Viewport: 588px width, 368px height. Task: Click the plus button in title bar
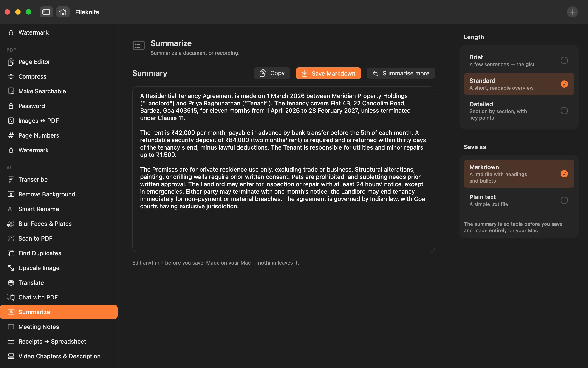click(x=572, y=12)
